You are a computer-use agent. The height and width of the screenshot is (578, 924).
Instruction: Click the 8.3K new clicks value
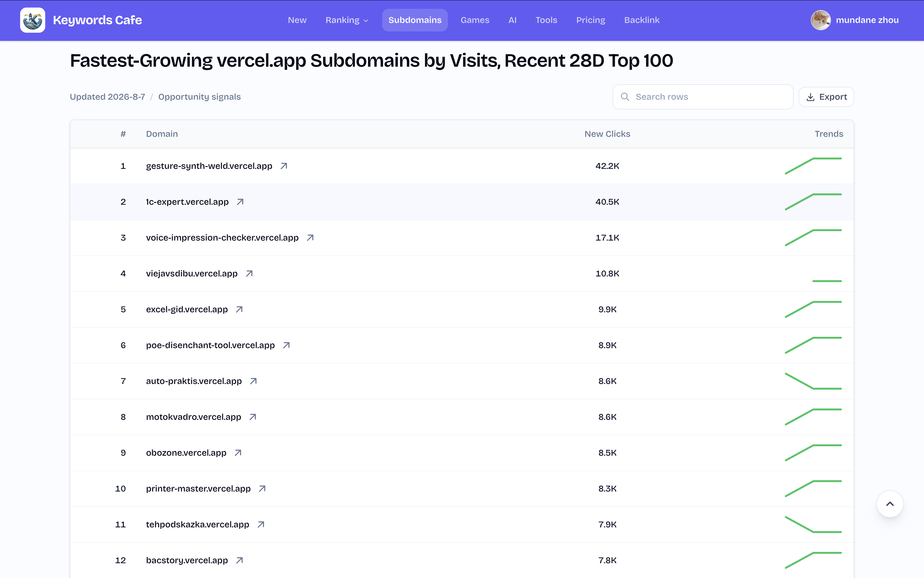coord(607,489)
